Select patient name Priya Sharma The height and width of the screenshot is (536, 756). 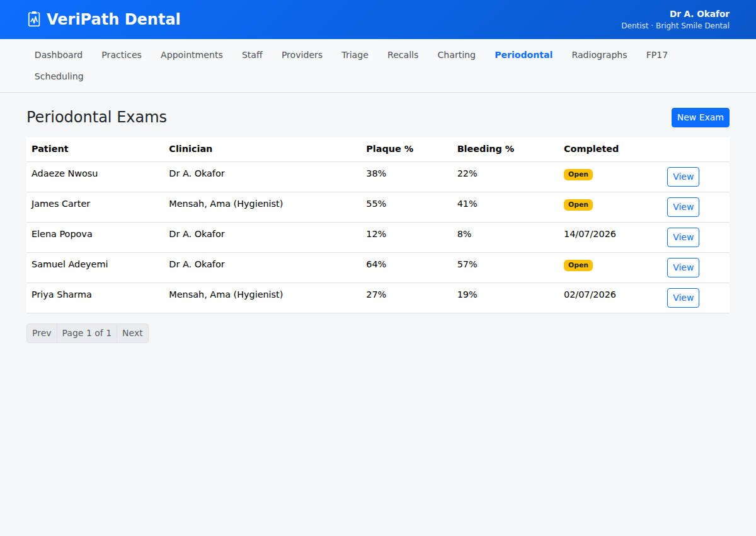click(61, 294)
